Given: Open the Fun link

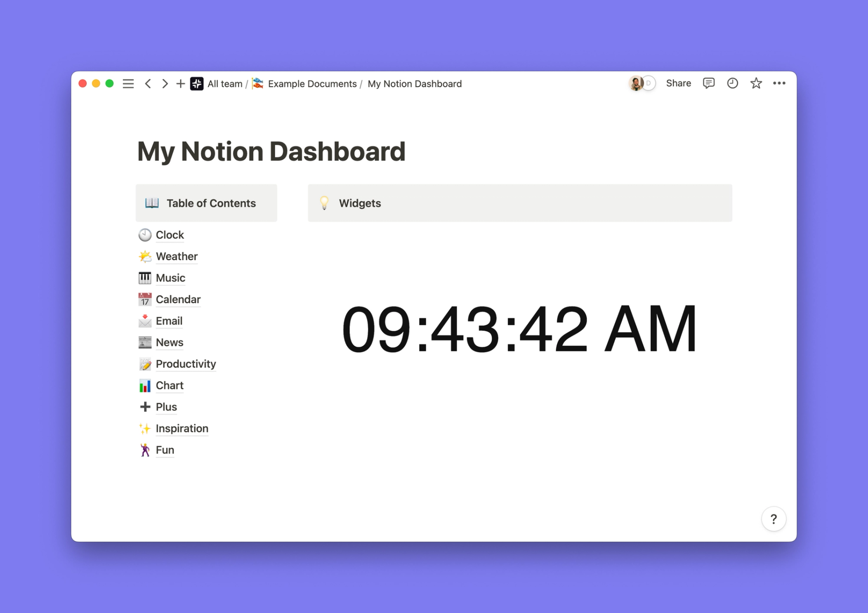Looking at the screenshot, I should (x=165, y=450).
